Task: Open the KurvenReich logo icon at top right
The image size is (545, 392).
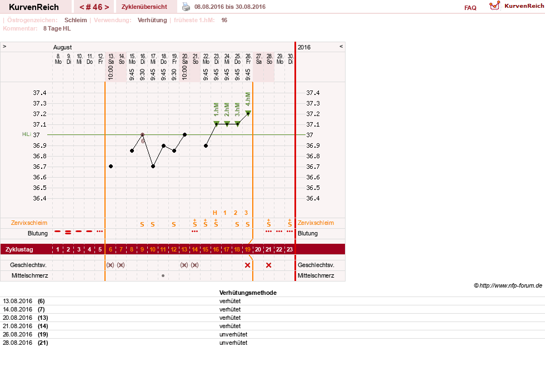Action: pos(494,6)
